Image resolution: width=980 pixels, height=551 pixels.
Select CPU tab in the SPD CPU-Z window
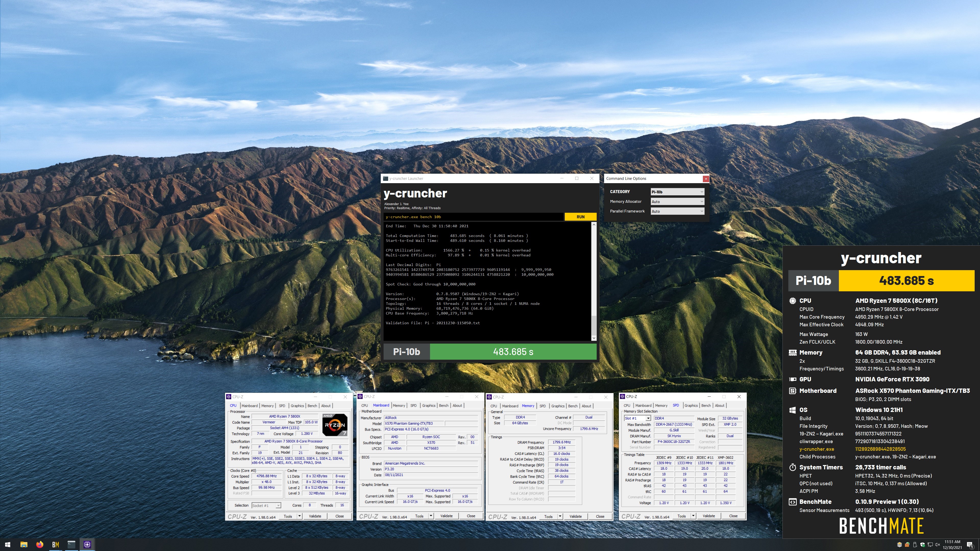pyautogui.click(x=627, y=406)
